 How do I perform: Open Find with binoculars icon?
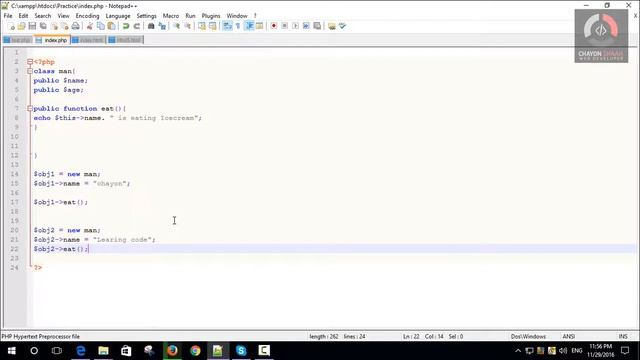tap(151, 26)
